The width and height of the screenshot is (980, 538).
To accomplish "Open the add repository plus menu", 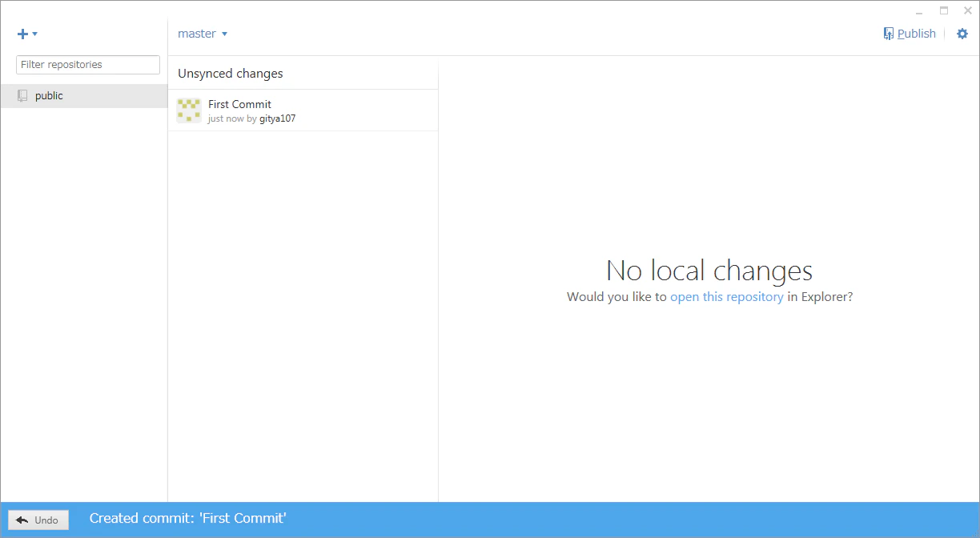I will [x=27, y=34].
